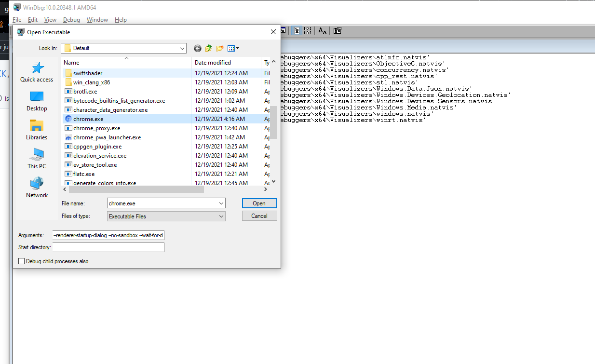Open the Edit menu in WinDbg
This screenshot has height=364, width=595.
tap(33, 20)
